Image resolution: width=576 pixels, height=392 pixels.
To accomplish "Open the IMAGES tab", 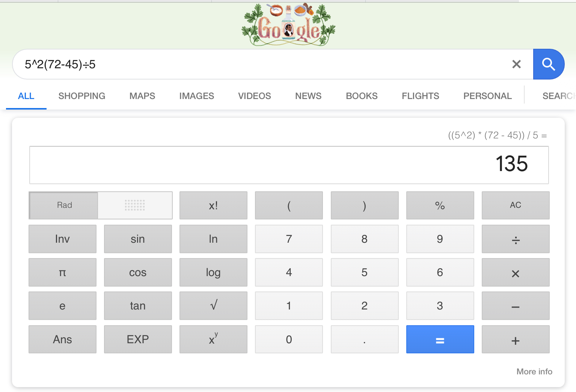I will 197,96.
